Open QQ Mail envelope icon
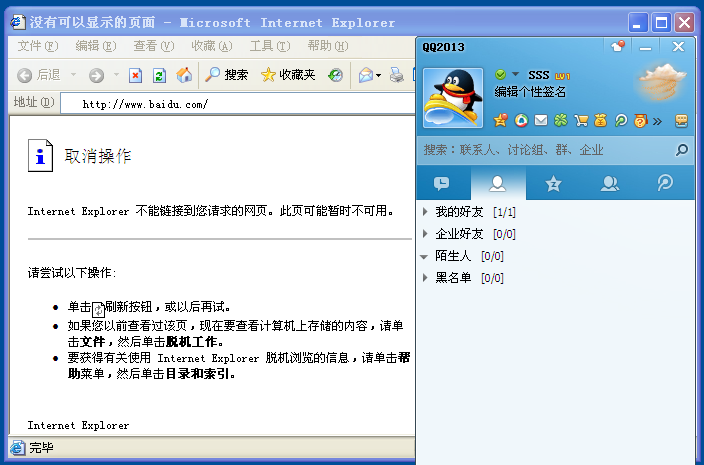704x465 pixels. pos(541,120)
